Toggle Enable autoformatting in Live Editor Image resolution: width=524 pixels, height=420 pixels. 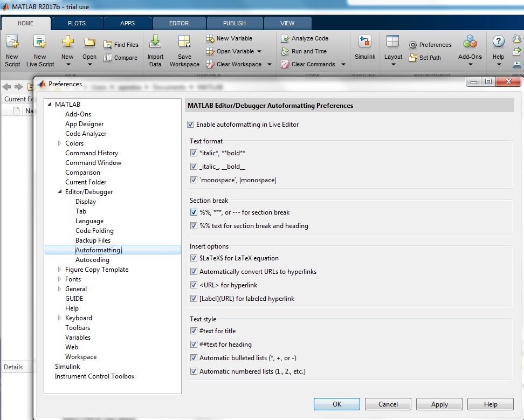pos(190,125)
